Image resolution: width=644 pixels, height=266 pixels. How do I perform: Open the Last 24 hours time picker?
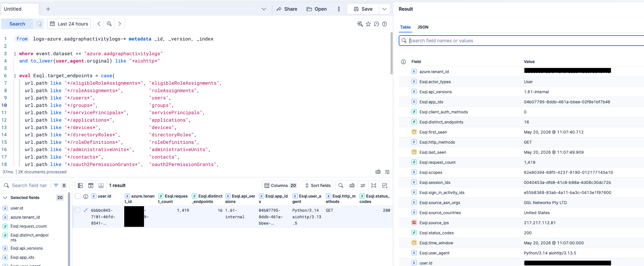pos(69,24)
